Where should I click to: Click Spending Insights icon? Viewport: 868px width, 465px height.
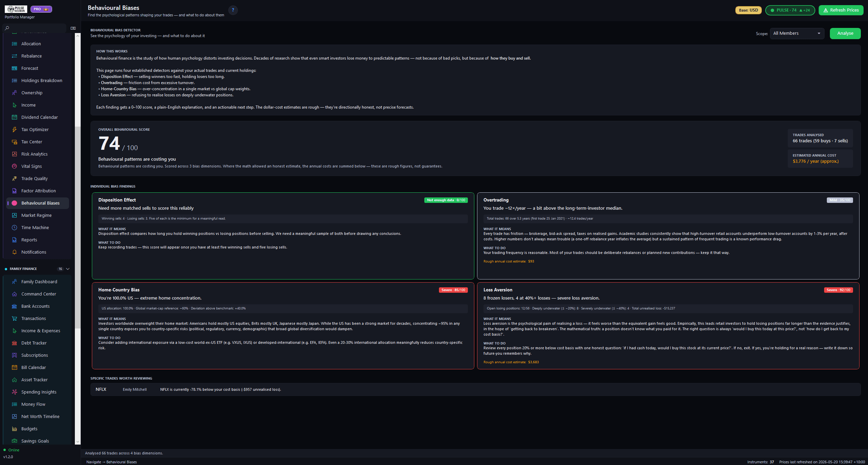tap(14, 392)
